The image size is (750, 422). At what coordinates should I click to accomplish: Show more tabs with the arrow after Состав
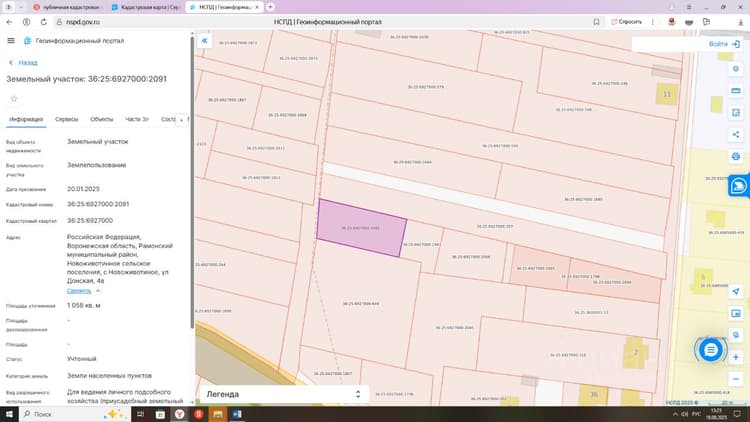tap(181, 120)
